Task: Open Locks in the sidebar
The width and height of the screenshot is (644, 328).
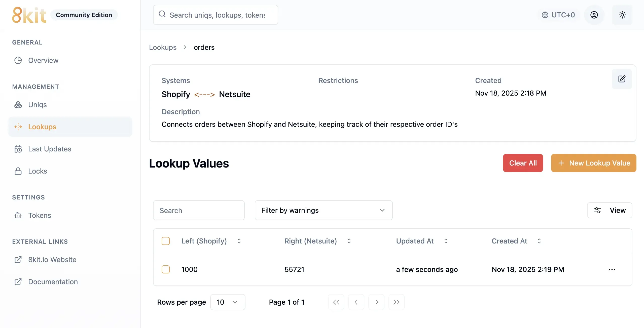Action: pos(70,171)
